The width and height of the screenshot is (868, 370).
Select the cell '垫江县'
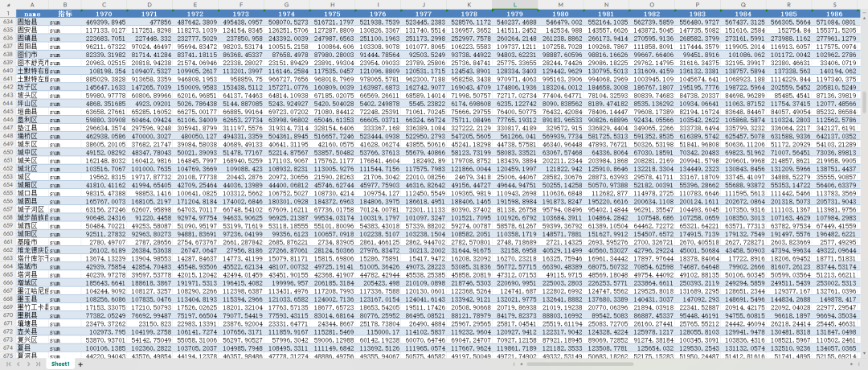pyautogui.click(x=32, y=127)
